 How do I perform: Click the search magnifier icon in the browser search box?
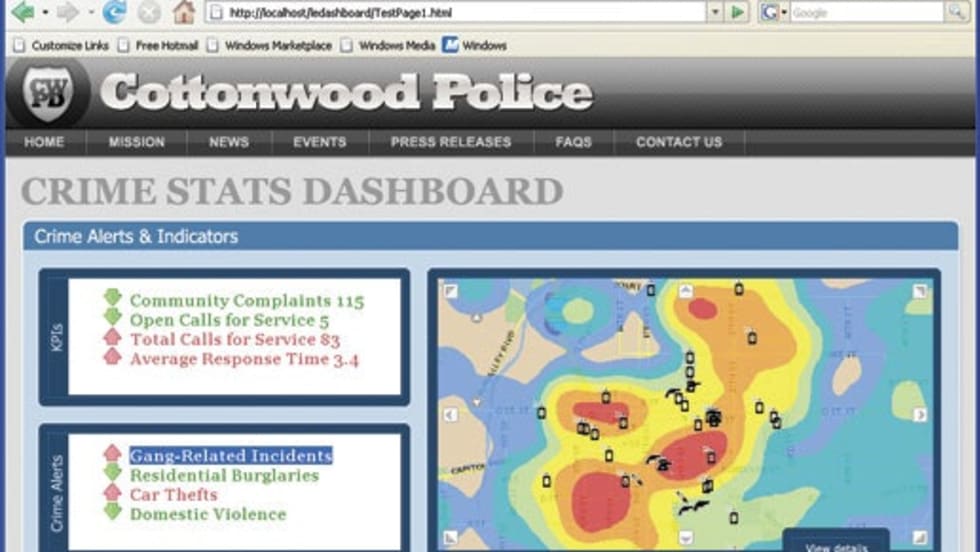[957, 13]
